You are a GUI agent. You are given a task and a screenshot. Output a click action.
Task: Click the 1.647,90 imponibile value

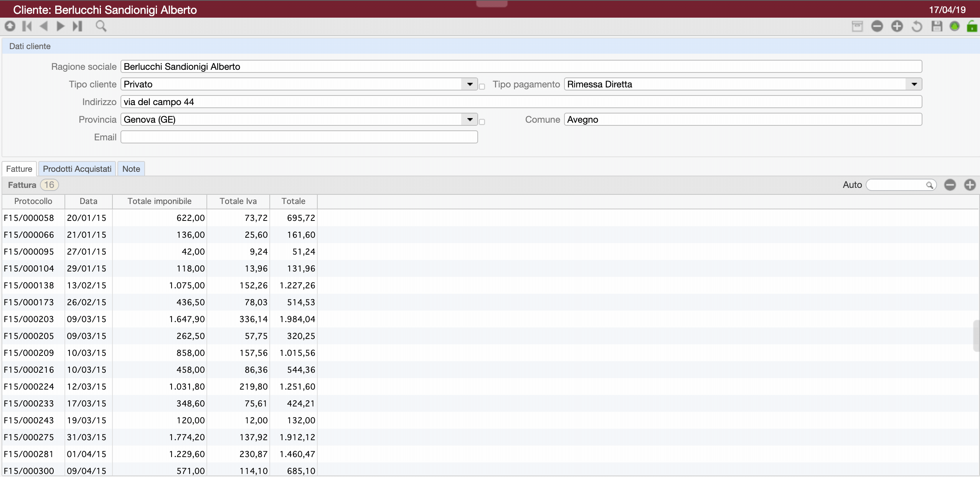click(x=187, y=319)
